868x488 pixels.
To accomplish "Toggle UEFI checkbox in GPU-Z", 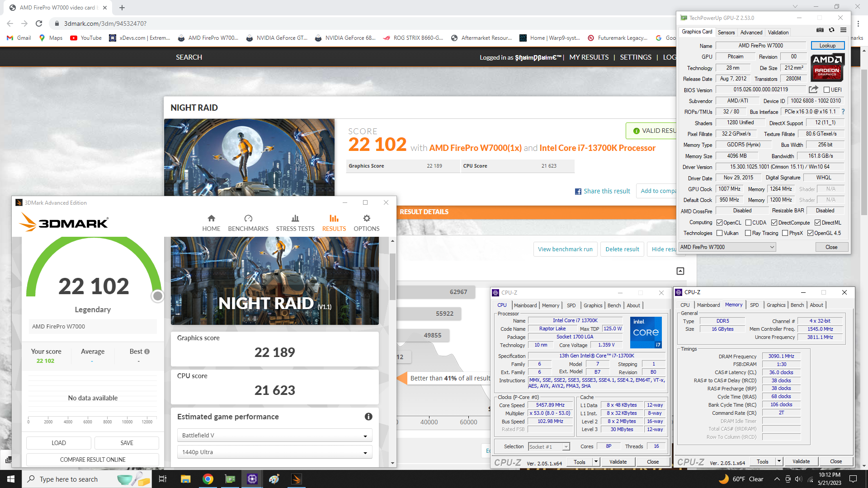I will pyautogui.click(x=826, y=90).
